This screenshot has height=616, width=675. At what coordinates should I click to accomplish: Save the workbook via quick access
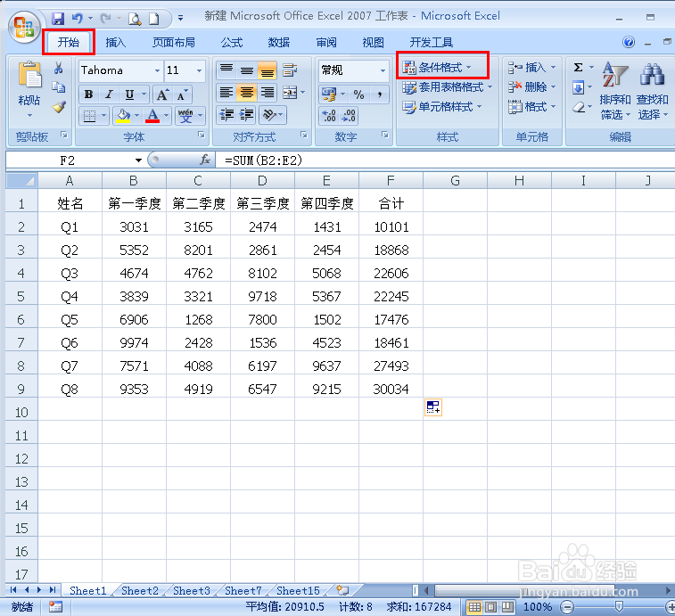tap(58, 19)
